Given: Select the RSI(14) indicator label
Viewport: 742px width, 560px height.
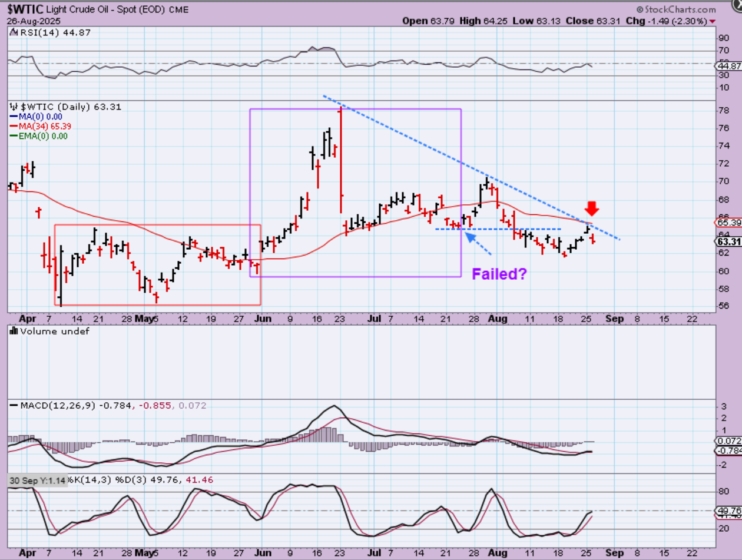Looking at the screenshot, I should 37,32.
